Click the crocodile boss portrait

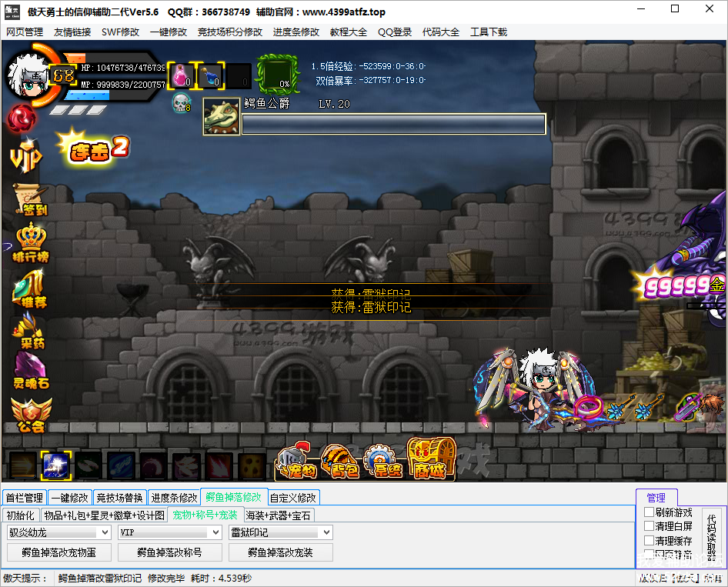pos(222,117)
